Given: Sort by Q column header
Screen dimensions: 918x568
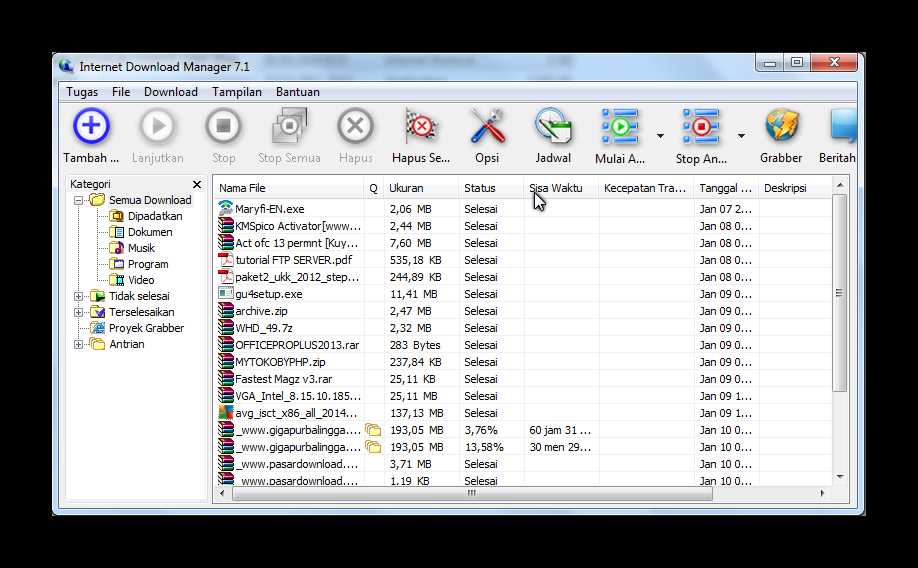Looking at the screenshot, I should (x=374, y=188).
